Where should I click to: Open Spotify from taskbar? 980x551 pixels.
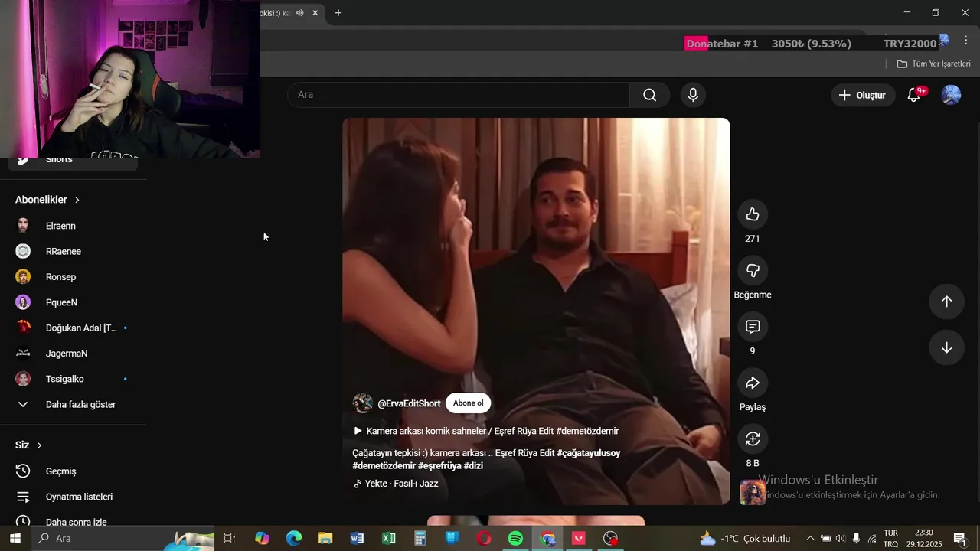[515, 539]
